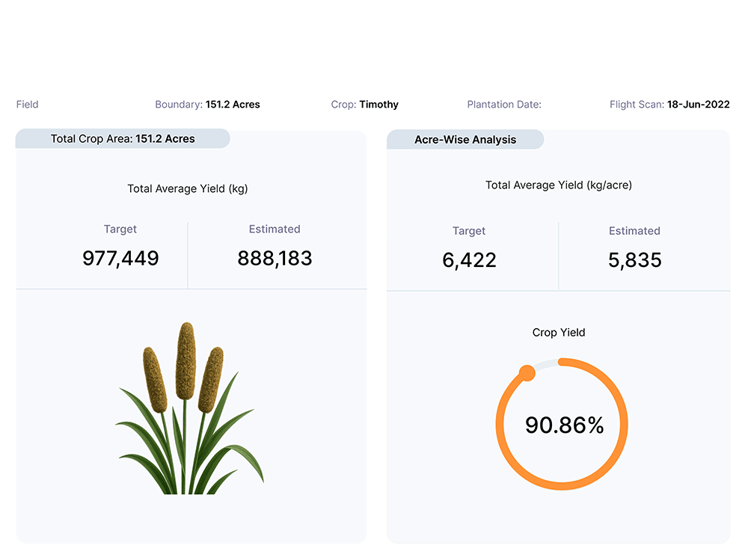748x560 pixels.
Task: Click estimated total yield 888,183
Action: [x=275, y=259]
